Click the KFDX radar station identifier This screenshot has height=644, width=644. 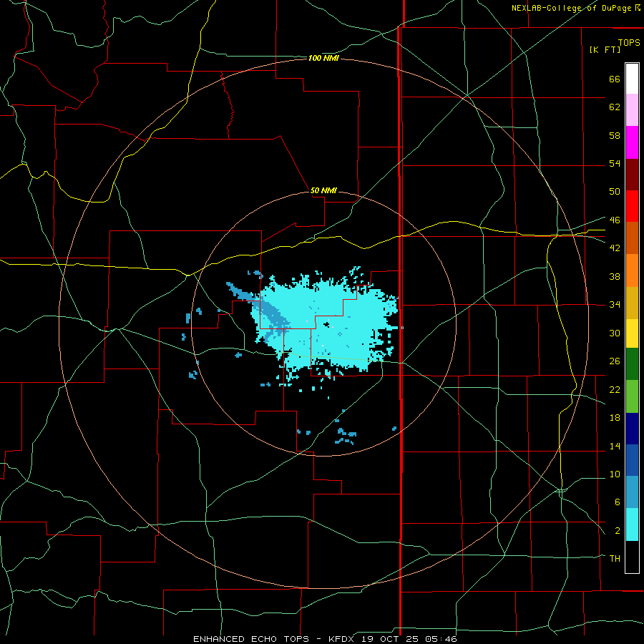(x=343, y=639)
